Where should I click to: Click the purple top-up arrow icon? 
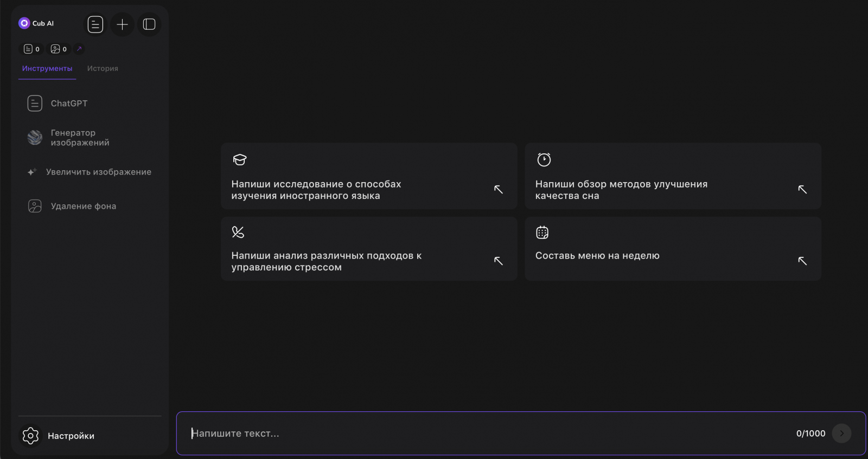[79, 49]
